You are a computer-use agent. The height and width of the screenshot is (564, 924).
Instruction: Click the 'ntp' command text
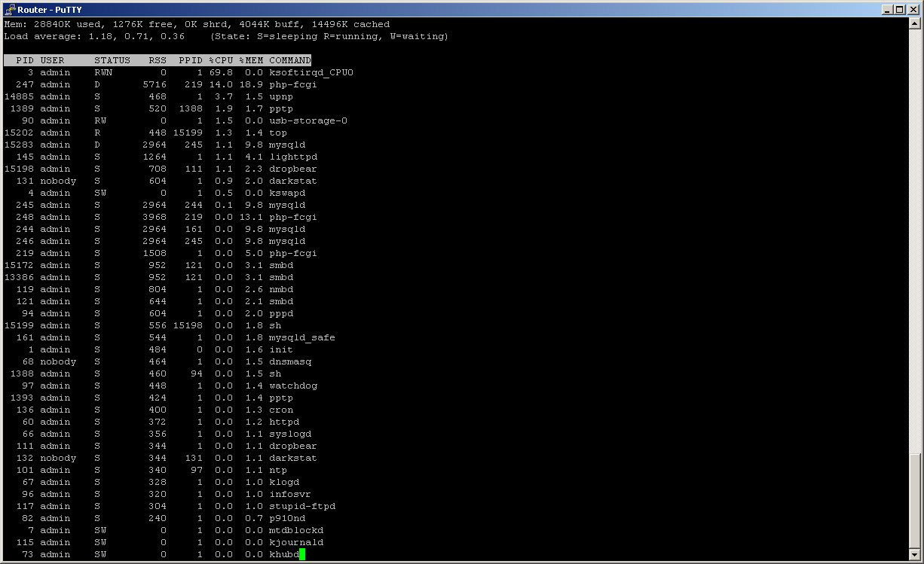click(278, 470)
